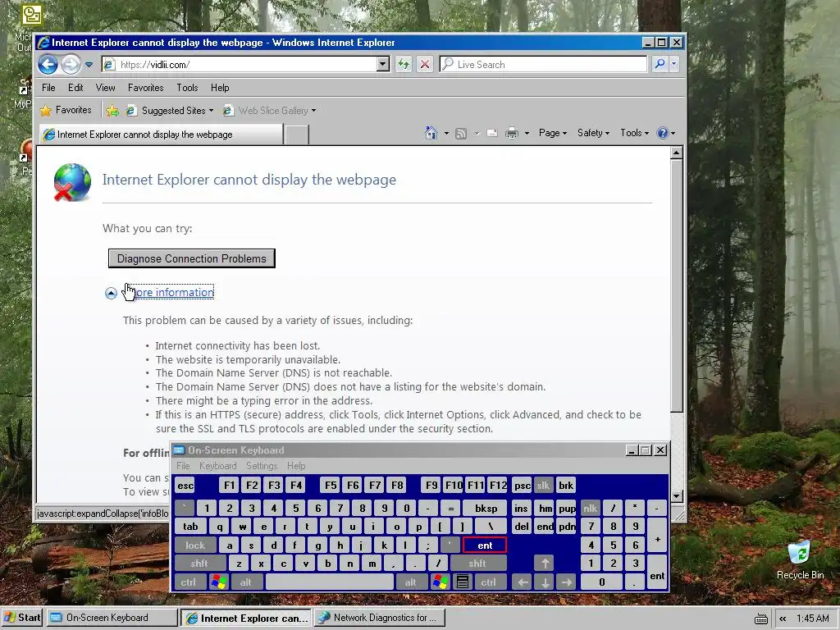This screenshot has width=840, height=630.
Task: Go back with the IE Back arrow
Action: point(48,65)
